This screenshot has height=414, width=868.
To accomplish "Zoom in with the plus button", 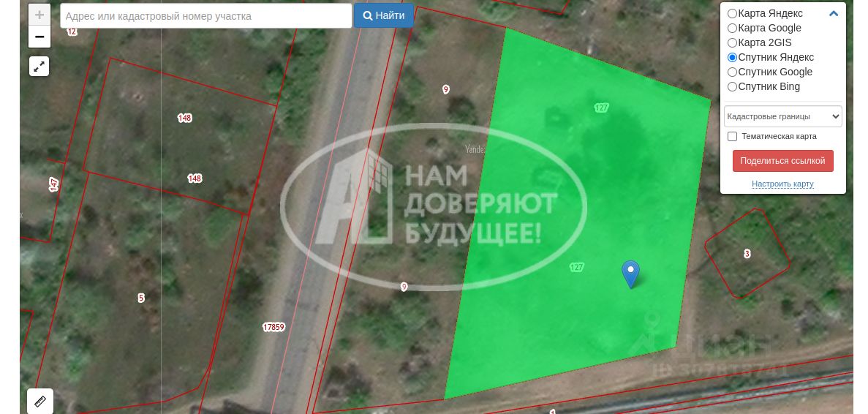I will (x=39, y=15).
